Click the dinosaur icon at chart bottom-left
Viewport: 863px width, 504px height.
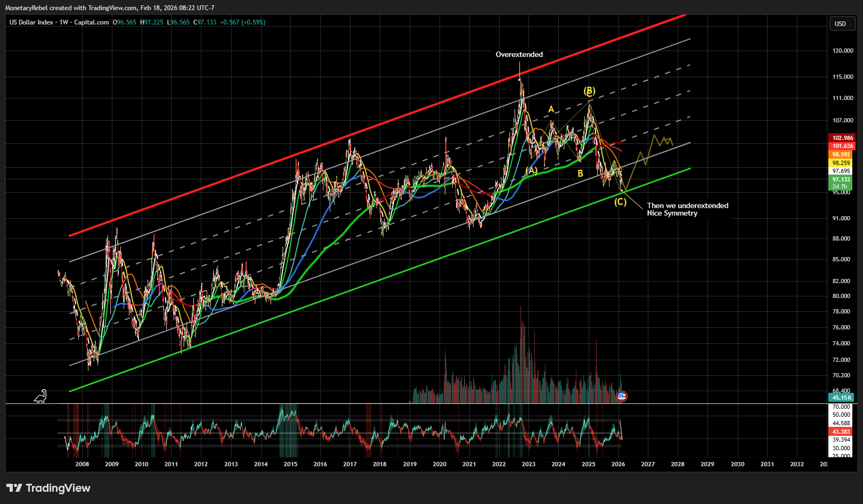point(40,396)
